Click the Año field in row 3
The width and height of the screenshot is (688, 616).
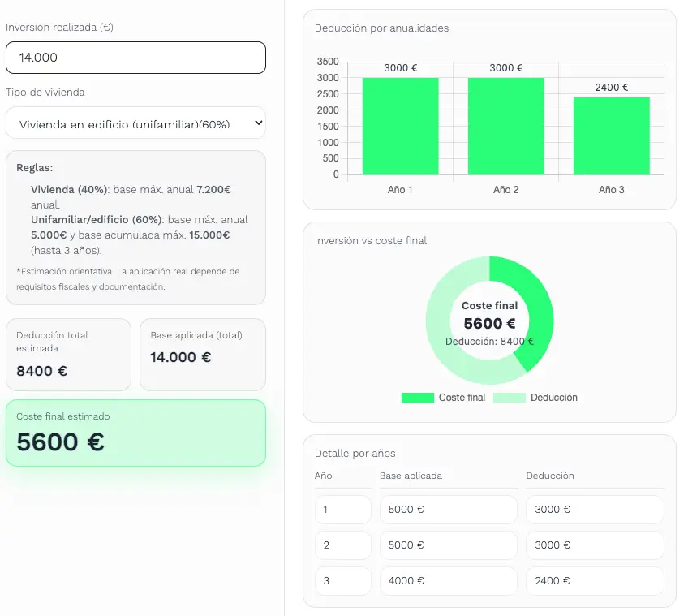coord(342,581)
